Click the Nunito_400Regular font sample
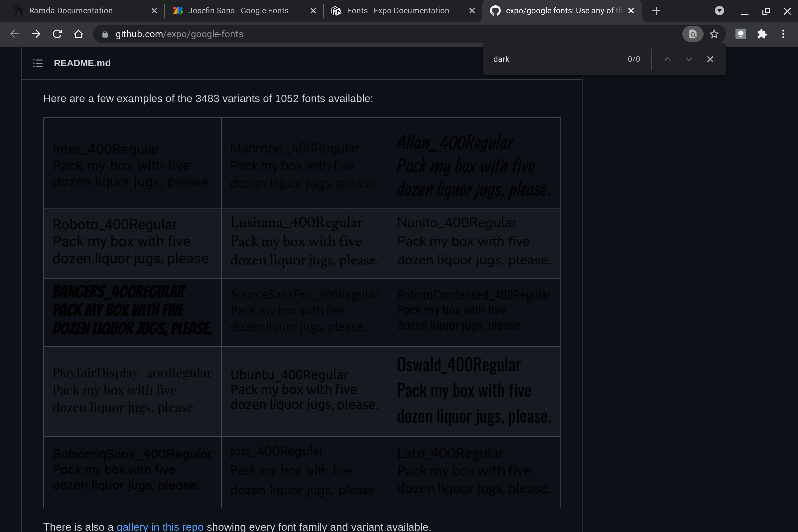798x532 pixels. 473,242
